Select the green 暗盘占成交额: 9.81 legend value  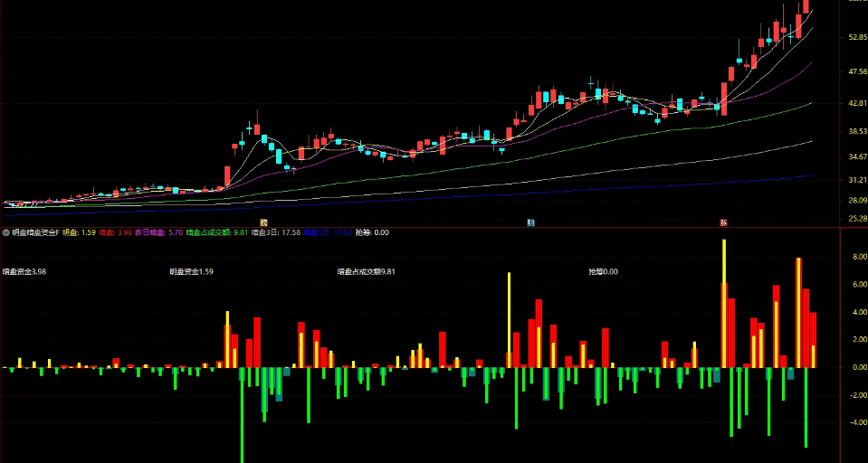tap(217, 233)
